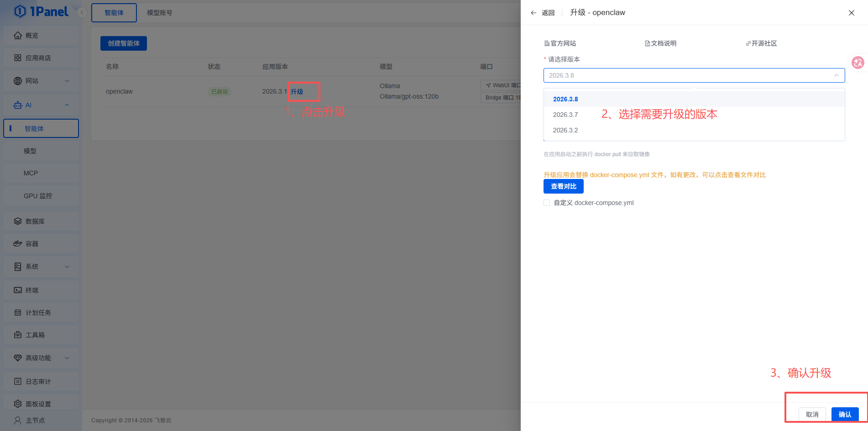Collapse the sidebar with the chevron icon

pyautogui.click(x=82, y=12)
